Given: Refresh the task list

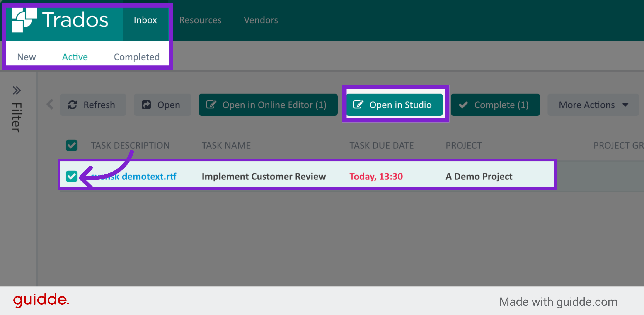Looking at the screenshot, I should [93, 105].
